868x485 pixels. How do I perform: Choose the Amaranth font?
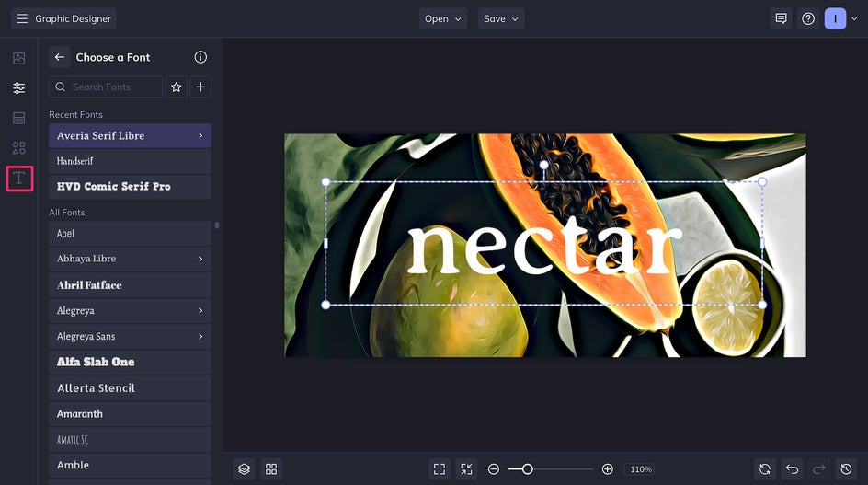[130, 413]
